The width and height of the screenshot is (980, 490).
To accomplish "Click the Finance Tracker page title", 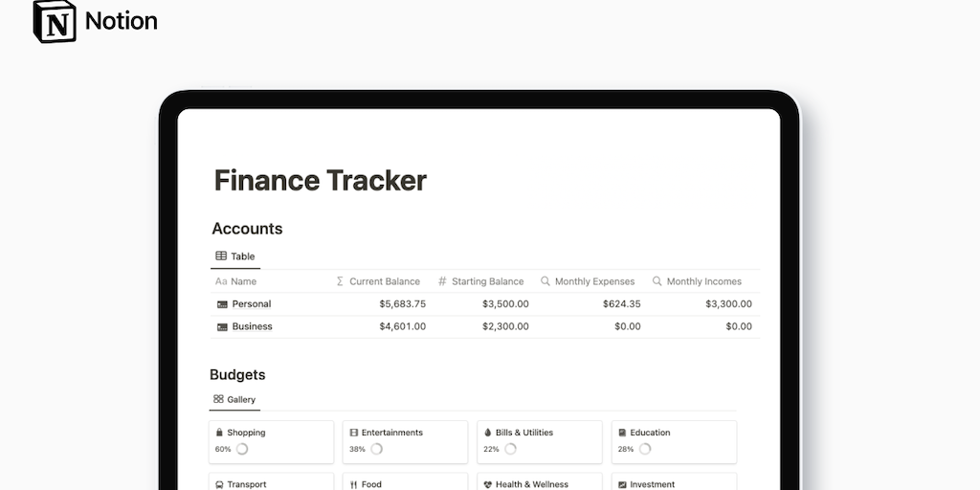I will coord(320,180).
